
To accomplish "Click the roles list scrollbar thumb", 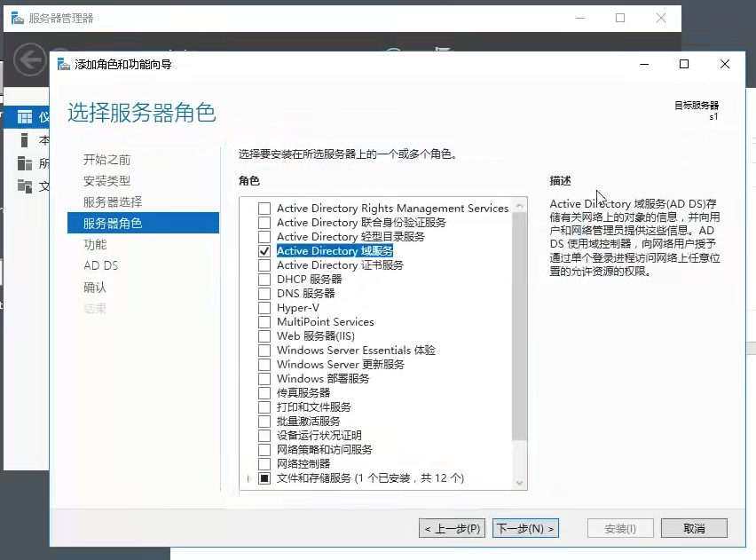I will coord(519,327).
